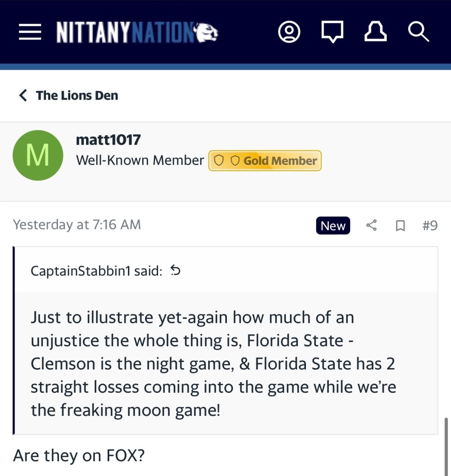Click Yesterday at 7:16 AM timestamp
Image resolution: width=451 pixels, height=476 pixels.
[x=77, y=225]
